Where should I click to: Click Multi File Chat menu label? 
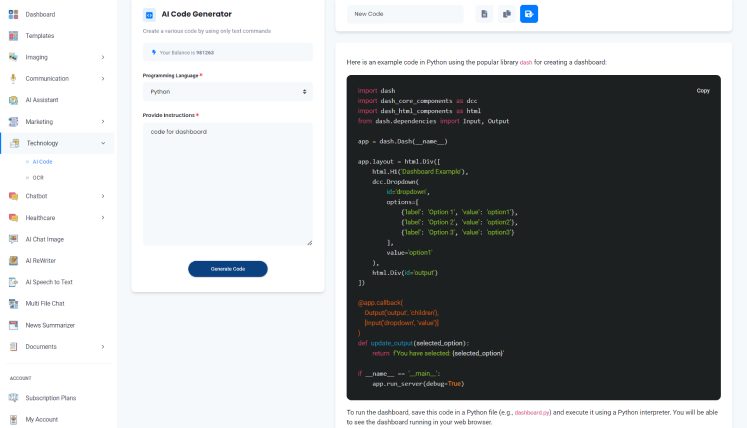point(45,304)
